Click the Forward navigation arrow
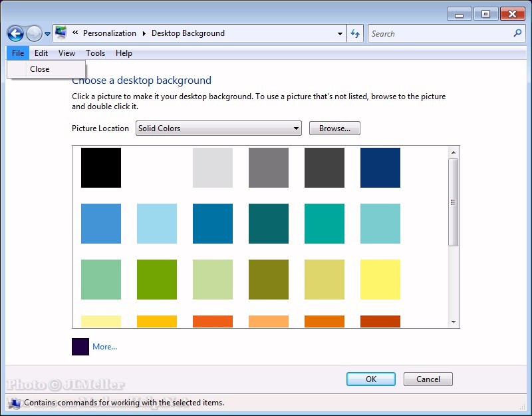The image size is (532, 416). pyautogui.click(x=34, y=34)
